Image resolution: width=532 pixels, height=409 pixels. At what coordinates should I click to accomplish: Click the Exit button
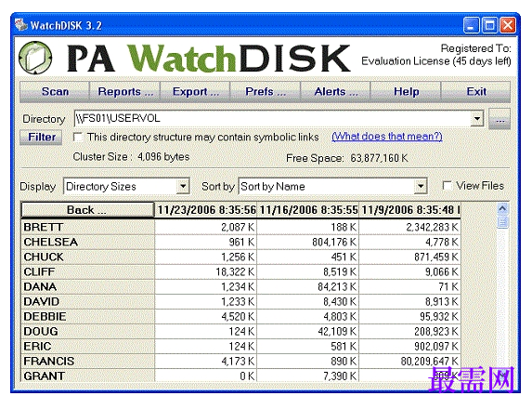(476, 92)
